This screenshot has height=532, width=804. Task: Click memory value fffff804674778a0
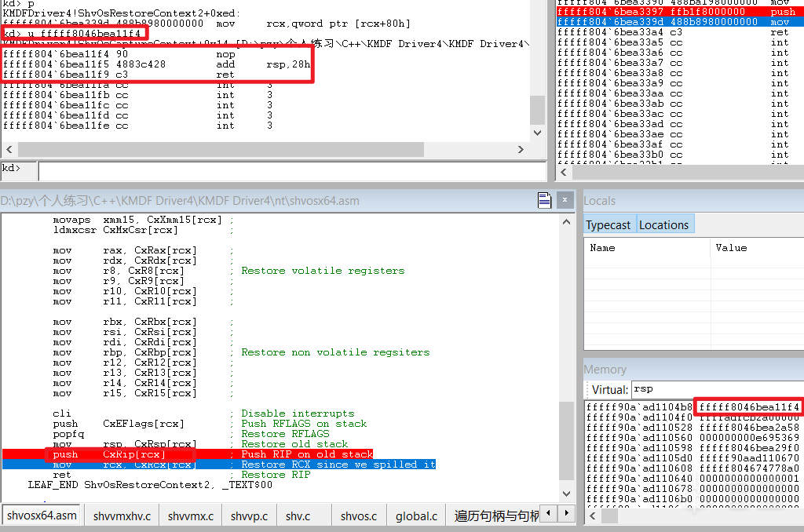(748, 468)
